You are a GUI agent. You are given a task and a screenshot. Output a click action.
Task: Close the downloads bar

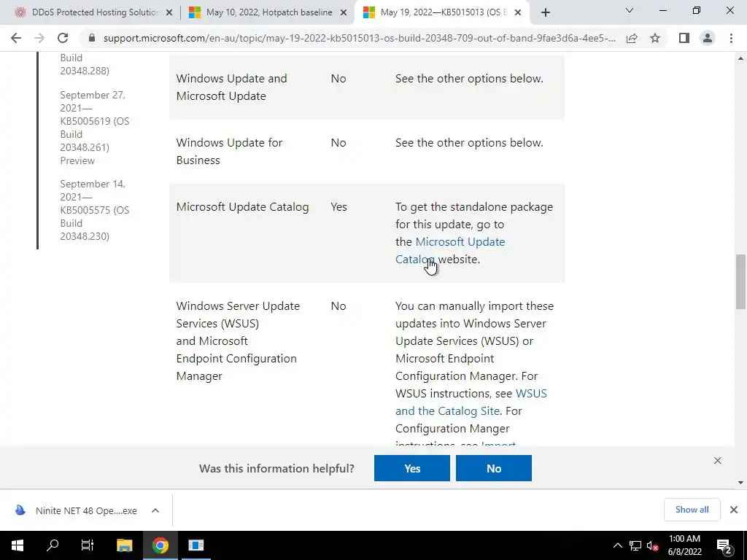tap(734, 510)
